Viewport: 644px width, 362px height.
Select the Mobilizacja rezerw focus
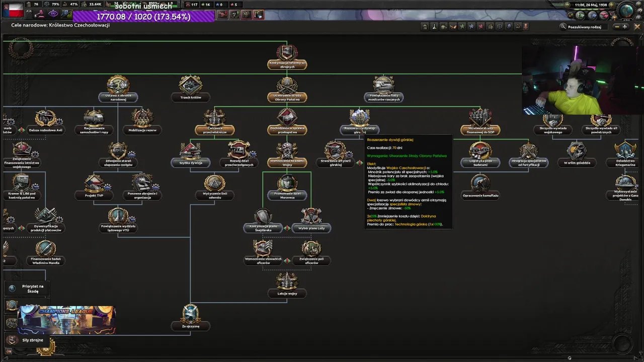tap(142, 122)
